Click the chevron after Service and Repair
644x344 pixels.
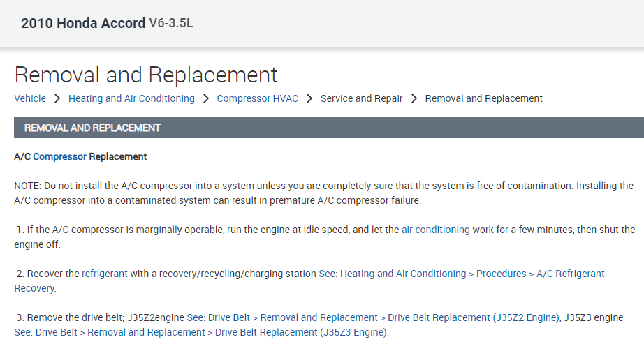coord(414,98)
